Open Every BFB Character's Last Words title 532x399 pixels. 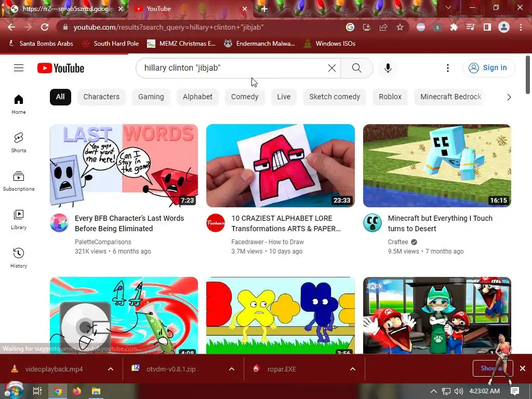pos(129,223)
